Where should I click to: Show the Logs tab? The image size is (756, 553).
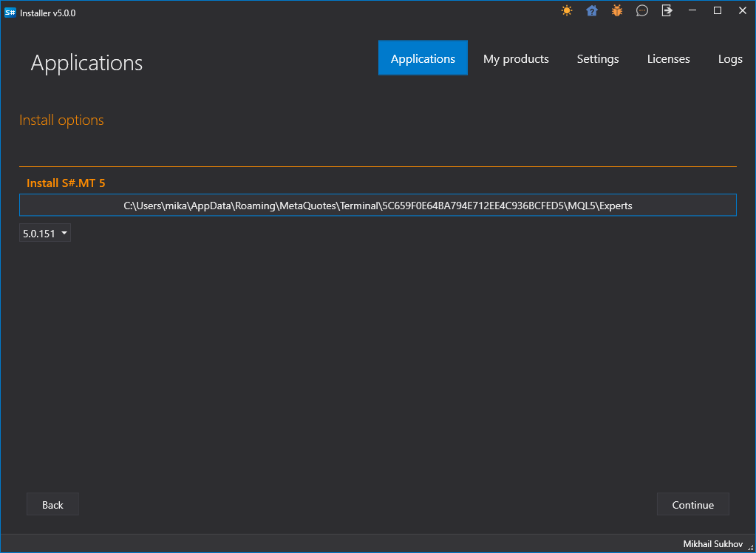tap(730, 58)
